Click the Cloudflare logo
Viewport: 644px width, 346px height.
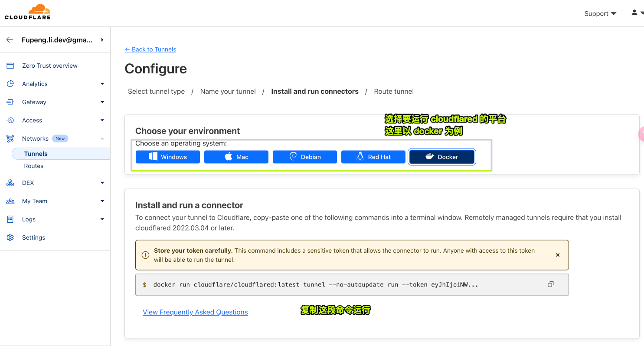click(28, 12)
